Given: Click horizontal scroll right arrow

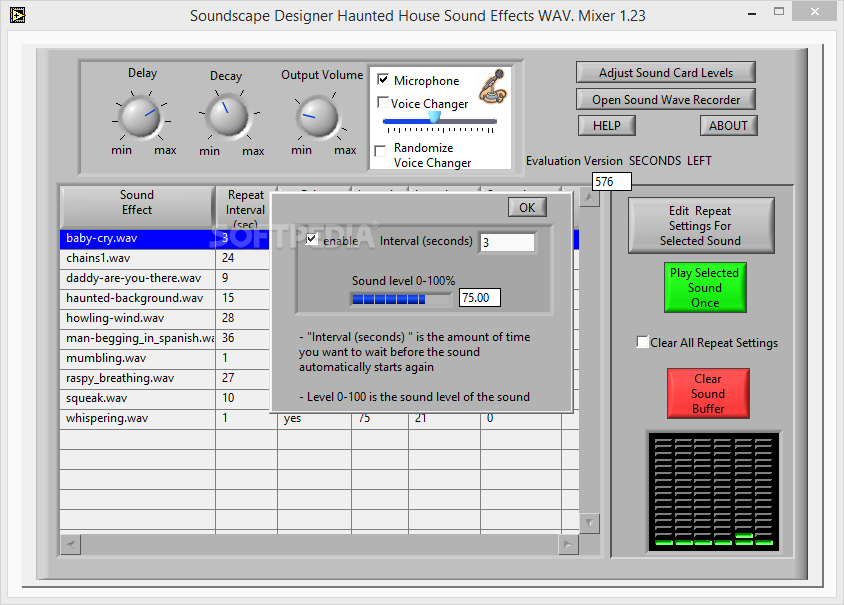Looking at the screenshot, I should click(x=568, y=545).
